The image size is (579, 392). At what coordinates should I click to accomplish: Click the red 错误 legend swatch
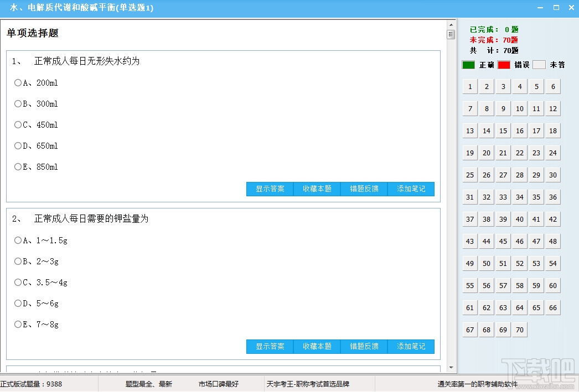pos(504,65)
